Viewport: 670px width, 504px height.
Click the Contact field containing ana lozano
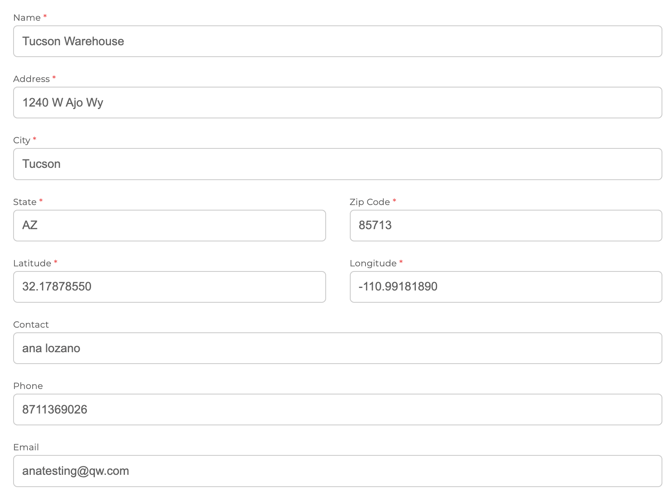click(337, 348)
